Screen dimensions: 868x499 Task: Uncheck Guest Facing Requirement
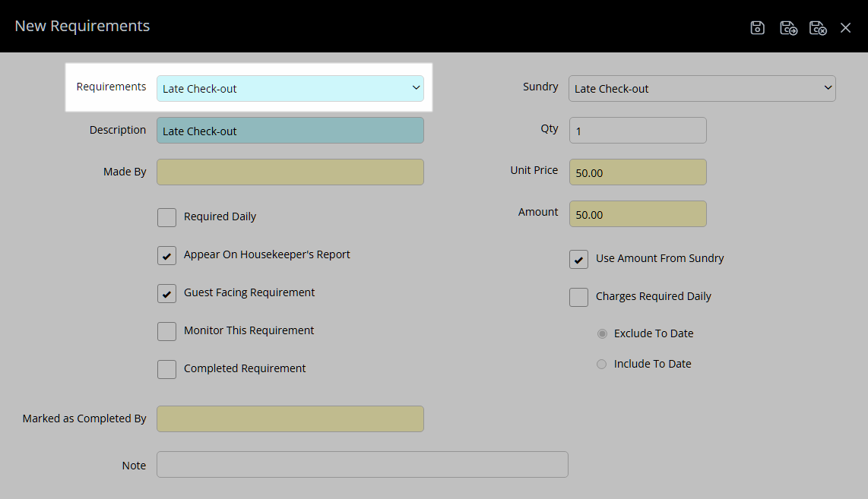pyautogui.click(x=166, y=294)
